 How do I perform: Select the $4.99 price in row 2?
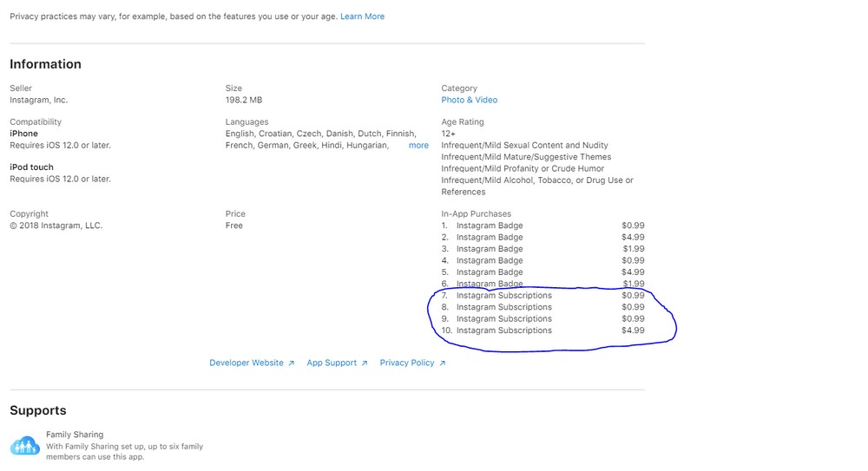pos(633,238)
